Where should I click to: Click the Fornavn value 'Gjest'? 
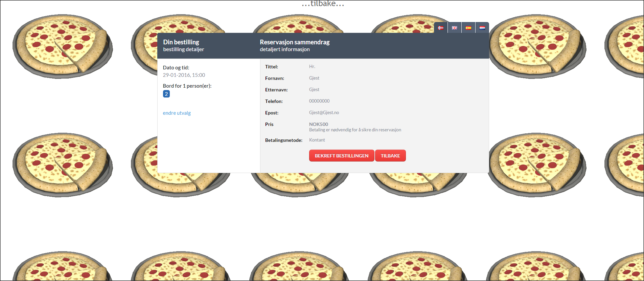point(314,78)
